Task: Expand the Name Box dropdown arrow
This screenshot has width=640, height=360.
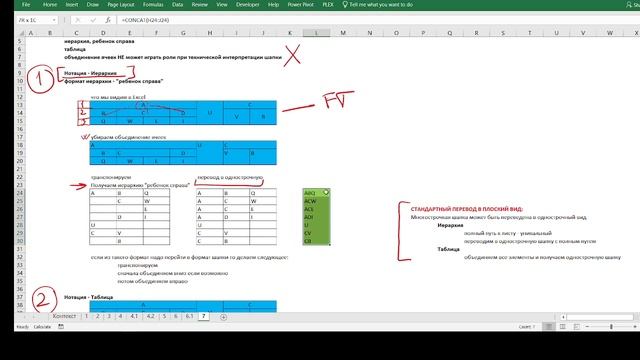Action: coord(54,20)
